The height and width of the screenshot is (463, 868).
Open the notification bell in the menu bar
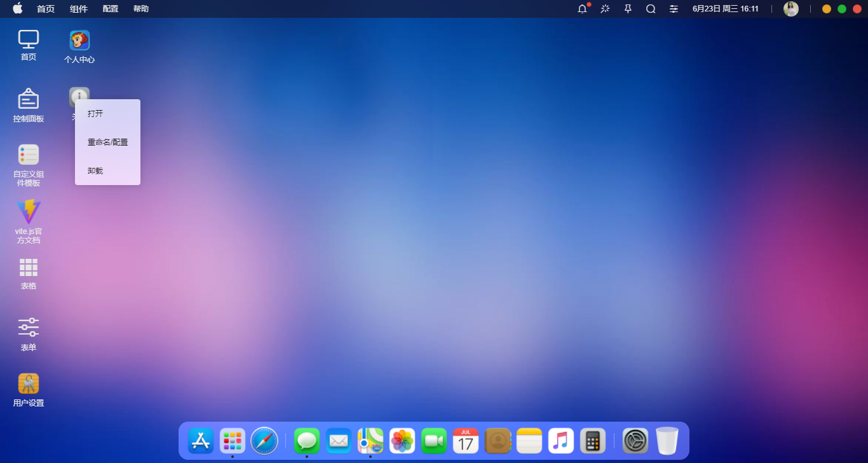pyautogui.click(x=581, y=9)
